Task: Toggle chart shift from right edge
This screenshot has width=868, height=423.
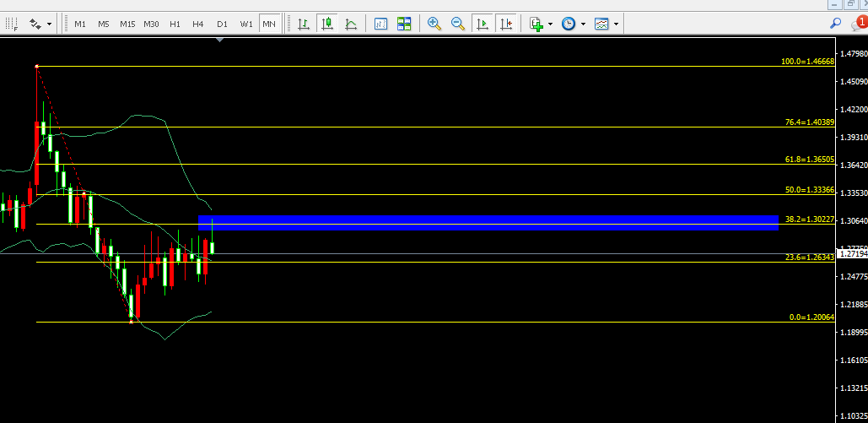Action: tap(506, 24)
